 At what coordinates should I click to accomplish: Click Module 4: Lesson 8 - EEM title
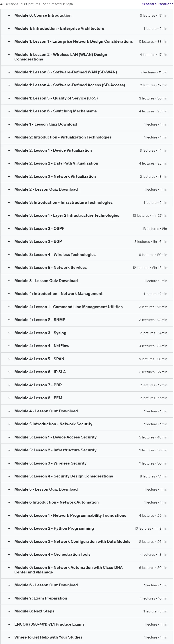tap(38, 398)
